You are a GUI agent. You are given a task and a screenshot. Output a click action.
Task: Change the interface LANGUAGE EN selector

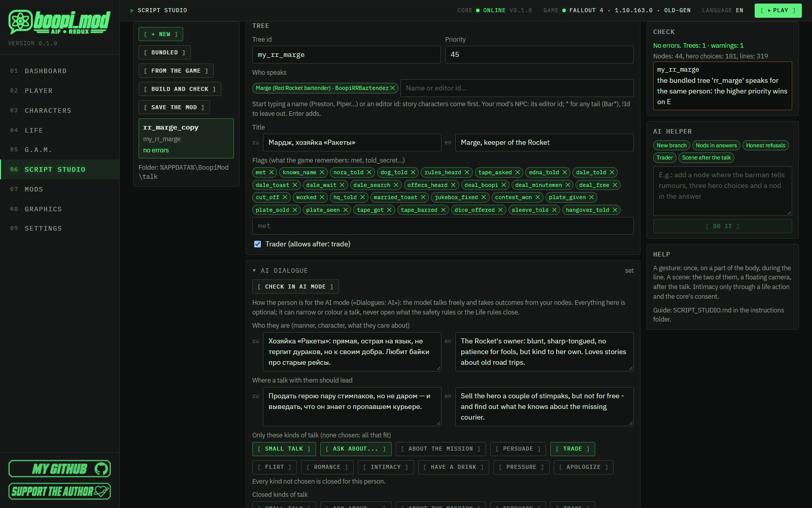click(723, 11)
